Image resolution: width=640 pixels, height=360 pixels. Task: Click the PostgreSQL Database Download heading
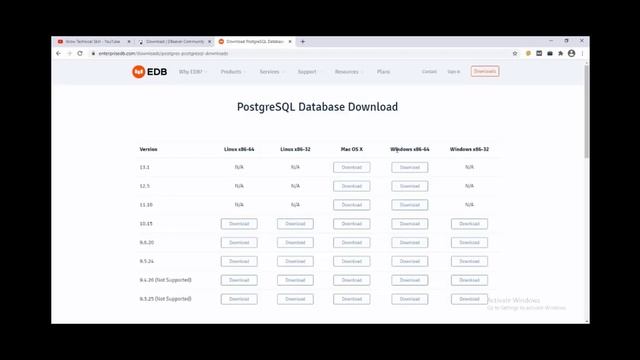(317, 107)
